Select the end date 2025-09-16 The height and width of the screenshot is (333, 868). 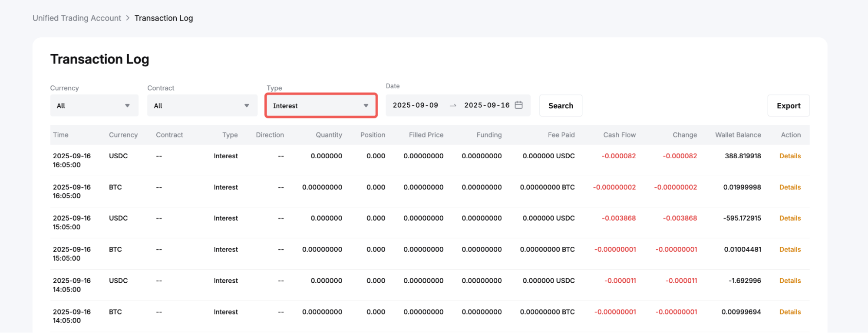487,105
